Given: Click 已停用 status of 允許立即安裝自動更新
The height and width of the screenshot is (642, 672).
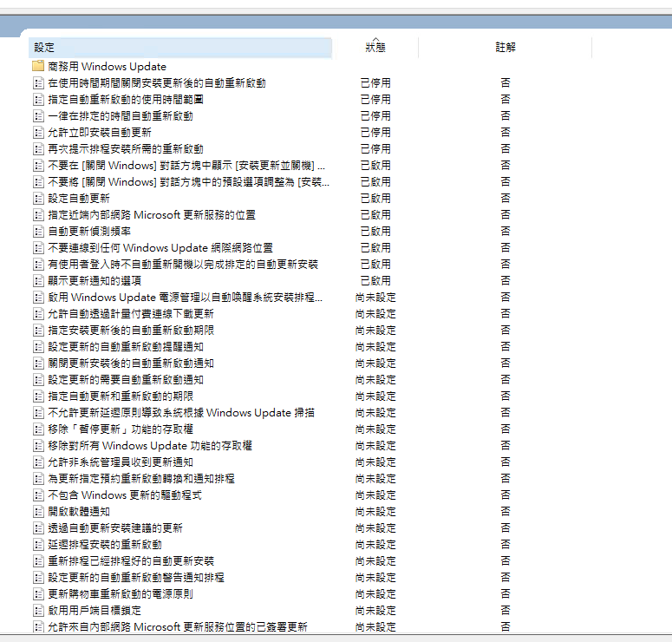Looking at the screenshot, I should (375, 133).
